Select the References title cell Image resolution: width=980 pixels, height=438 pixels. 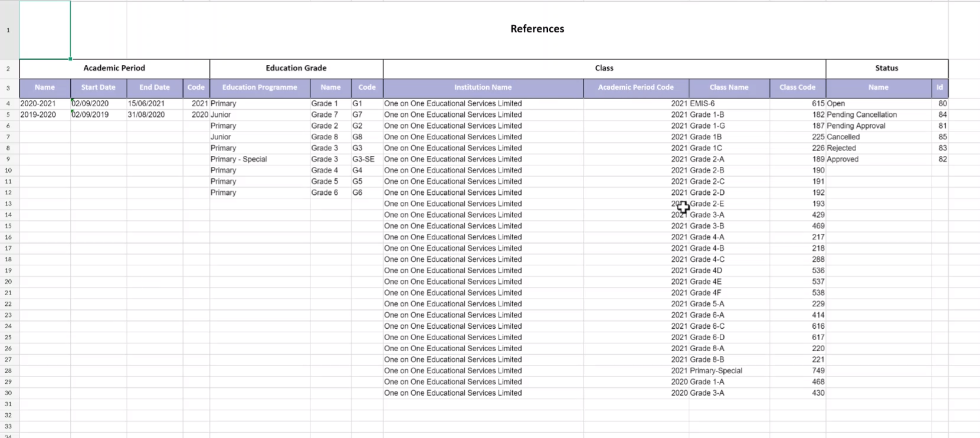click(537, 29)
